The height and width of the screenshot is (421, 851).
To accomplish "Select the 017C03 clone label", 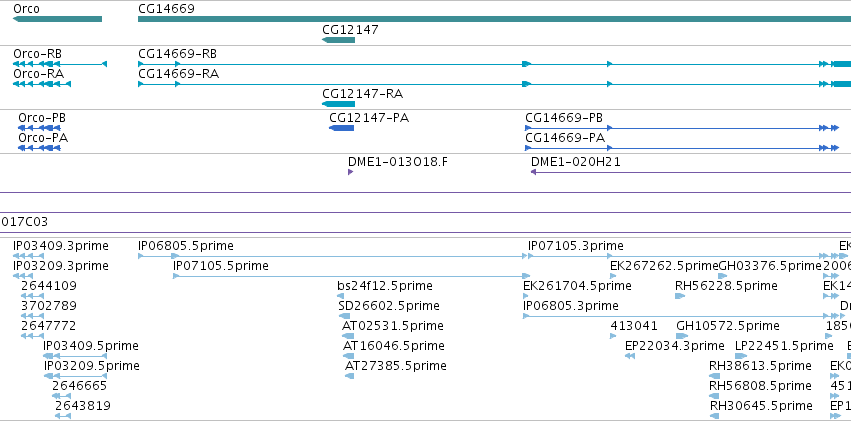I will (25, 221).
